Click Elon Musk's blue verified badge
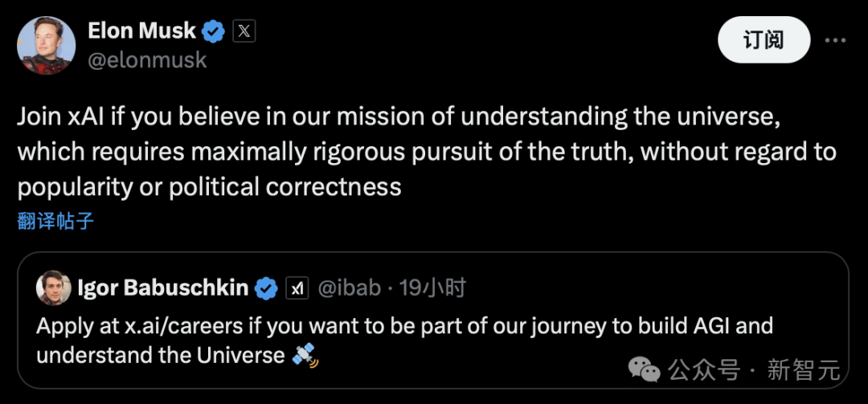Viewport: 868px width, 404px height. pos(213,32)
